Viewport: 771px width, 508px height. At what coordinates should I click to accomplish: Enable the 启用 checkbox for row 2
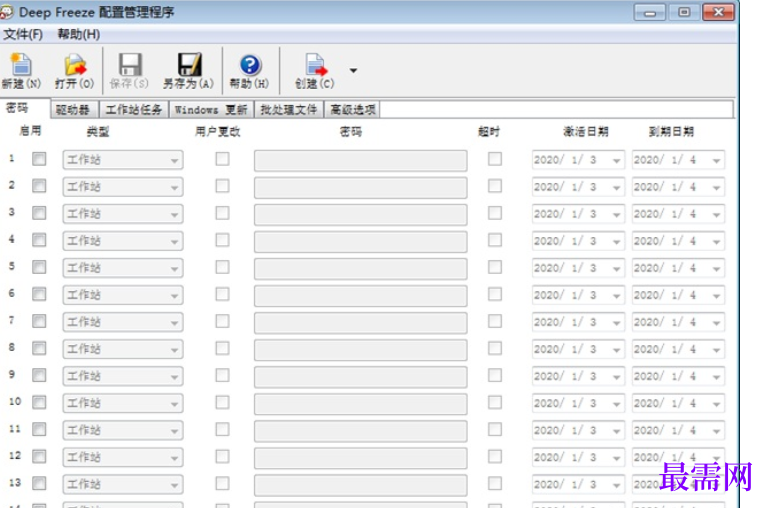(x=39, y=186)
